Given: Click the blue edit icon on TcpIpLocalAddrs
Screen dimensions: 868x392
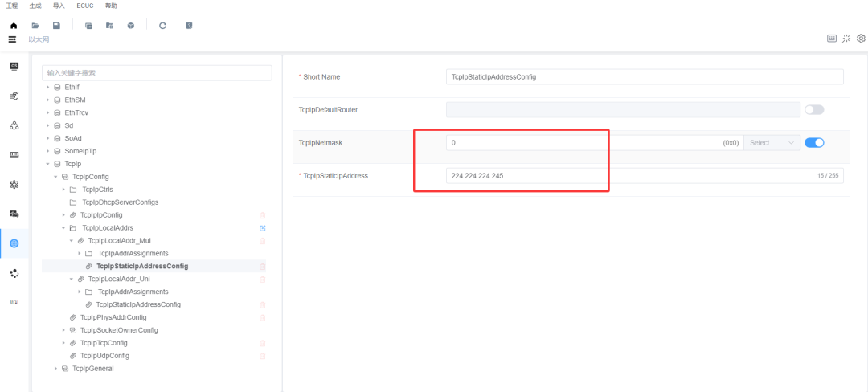Looking at the screenshot, I should coord(262,228).
